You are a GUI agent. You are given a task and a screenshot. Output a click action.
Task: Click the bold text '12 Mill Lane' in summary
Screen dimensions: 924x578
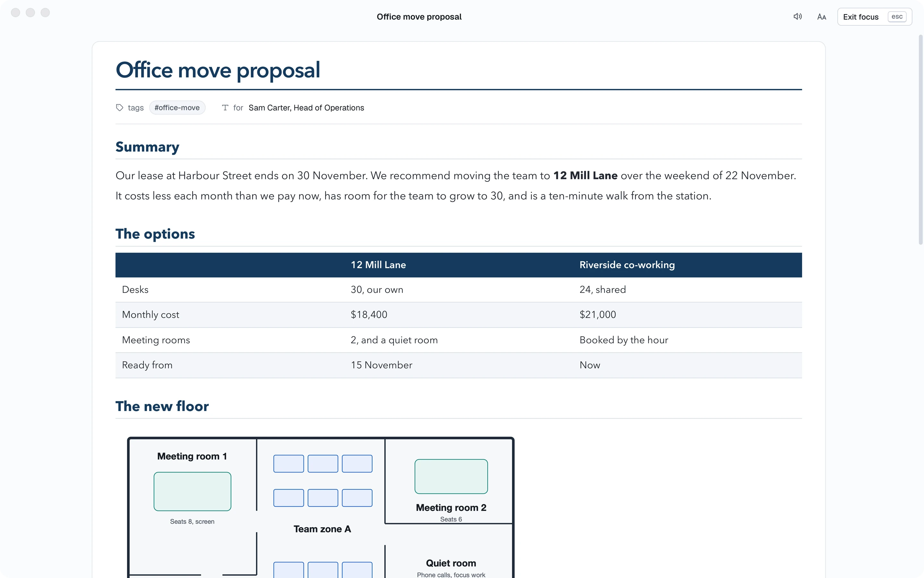[585, 175]
